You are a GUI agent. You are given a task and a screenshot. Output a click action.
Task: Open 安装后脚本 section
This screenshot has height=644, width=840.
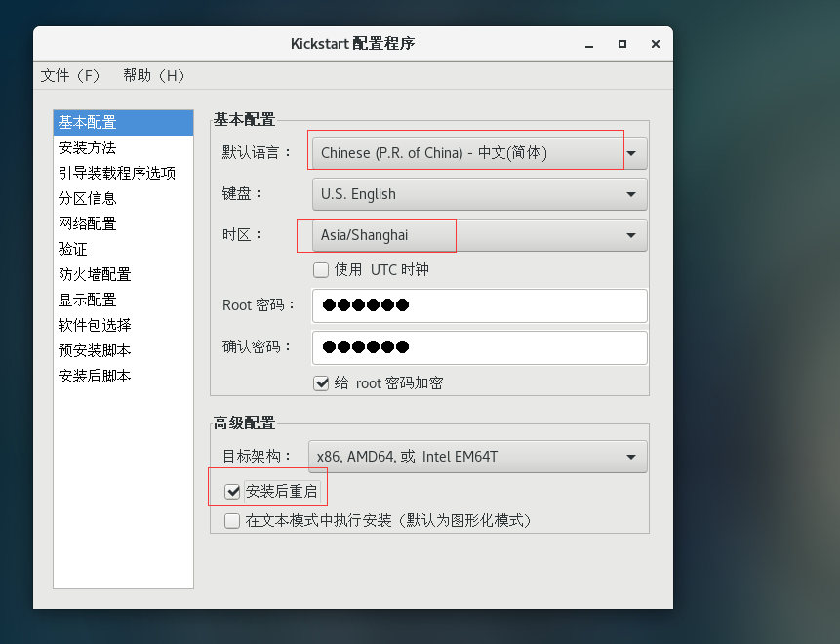click(x=123, y=376)
